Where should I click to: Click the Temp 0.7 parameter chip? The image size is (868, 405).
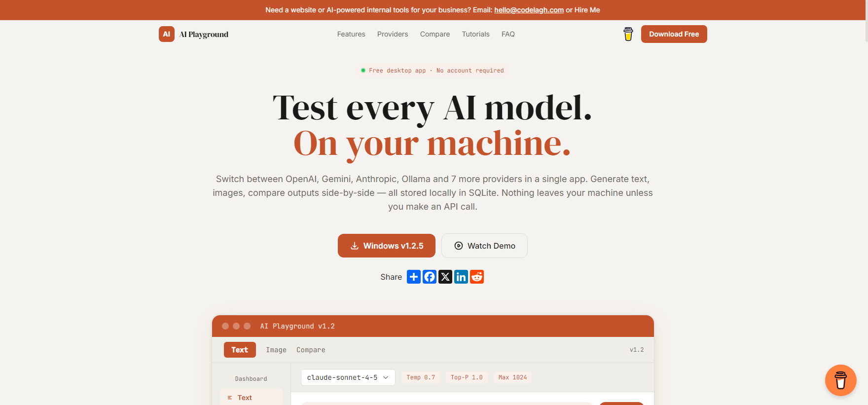[421, 377]
